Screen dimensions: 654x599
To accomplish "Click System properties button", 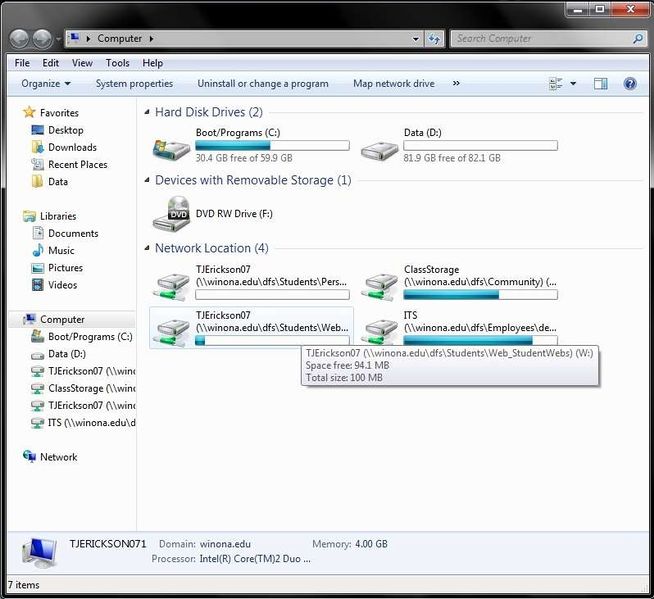I will pyautogui.click(x=134, y=84).
